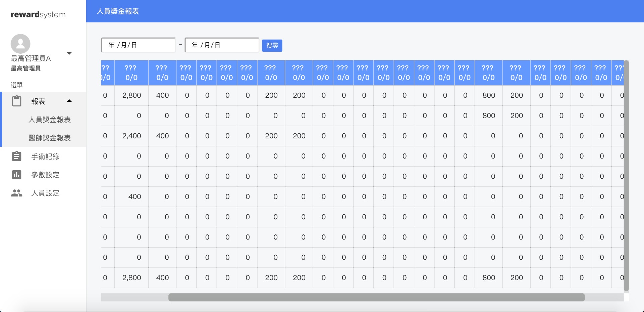Collapse the 報表 submenu arrow
The width and height of the screenshot is (644, 312).
click(x=69, y=101)
